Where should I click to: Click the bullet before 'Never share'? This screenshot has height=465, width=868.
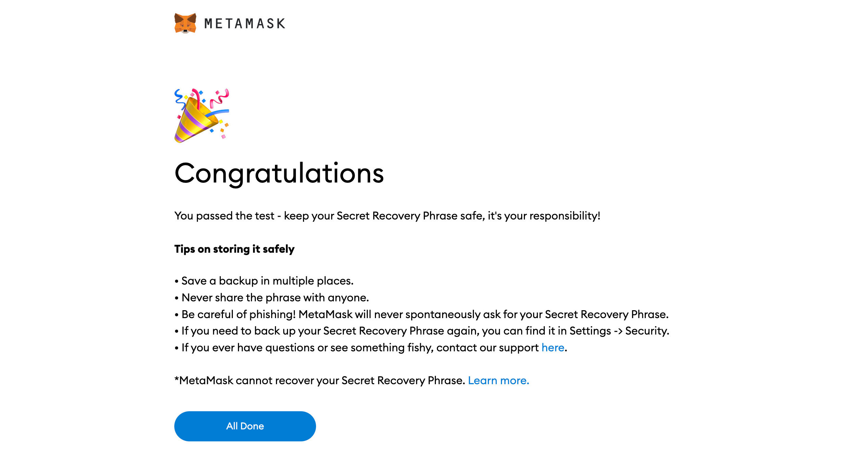[176, 298]
